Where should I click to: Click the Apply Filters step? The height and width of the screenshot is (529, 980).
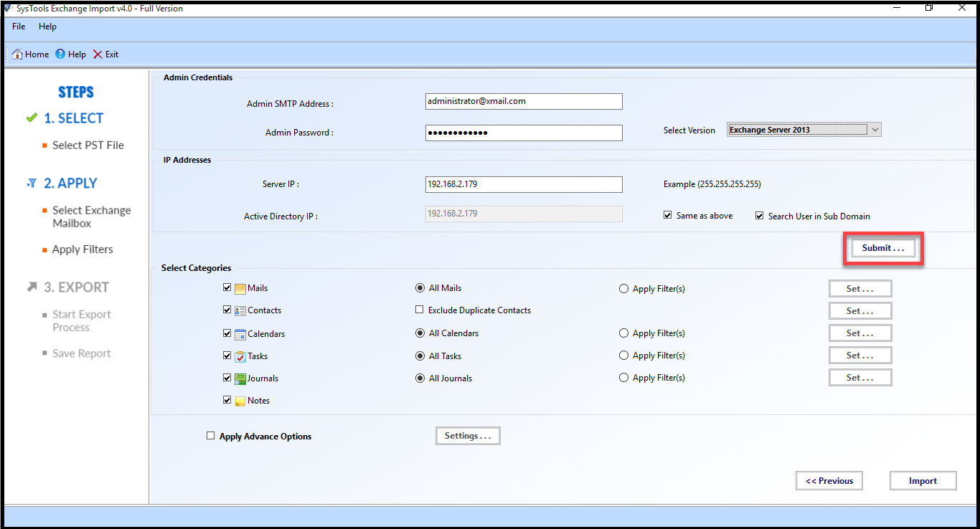pyautogui.click(x=83, y=249)
